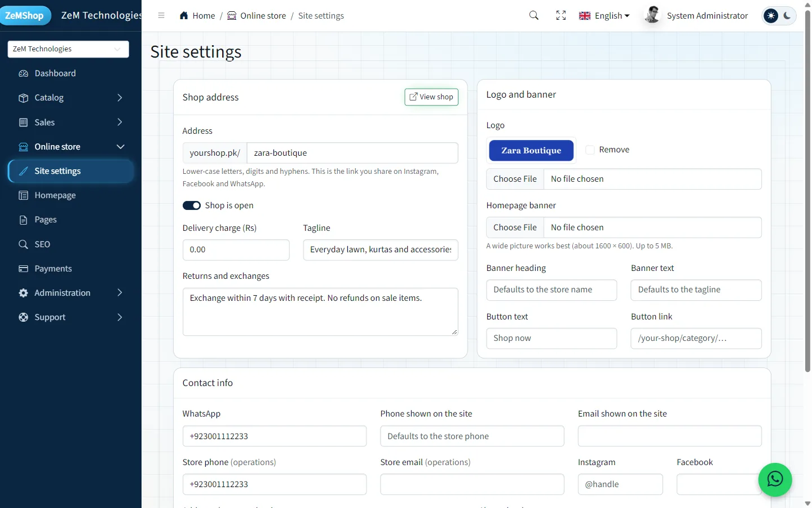
Task: Click the Homepage layout icon
Action: (23, 195)
